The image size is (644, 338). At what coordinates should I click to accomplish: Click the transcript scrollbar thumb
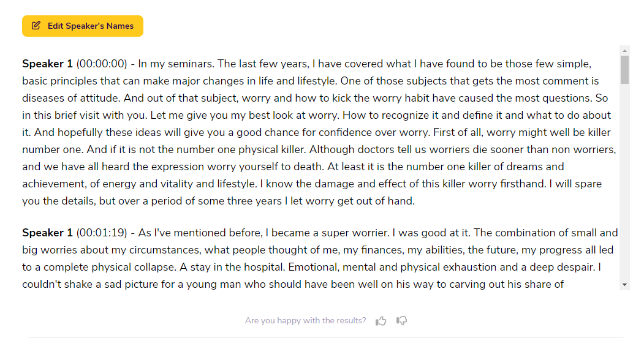coord(624,70)
